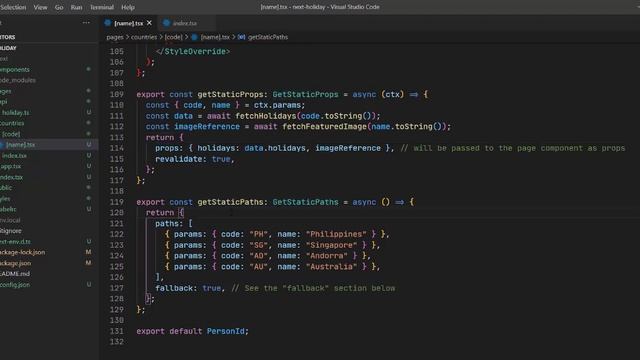
Task: Close the [name].tsx tab
Action: 149,23
